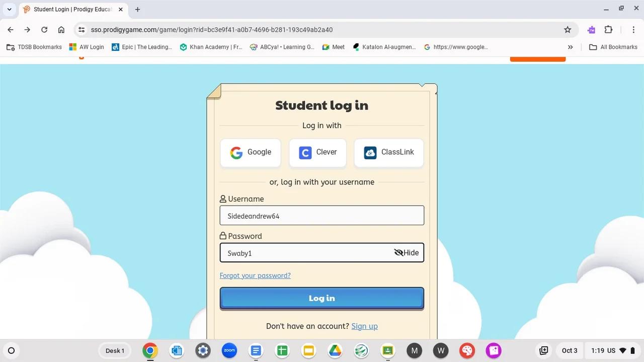Open Google Sheets from the shelf

[282, 350]
